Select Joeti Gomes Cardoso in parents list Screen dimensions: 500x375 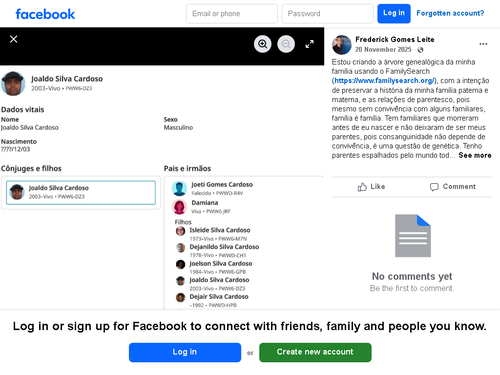coord(222,185)
